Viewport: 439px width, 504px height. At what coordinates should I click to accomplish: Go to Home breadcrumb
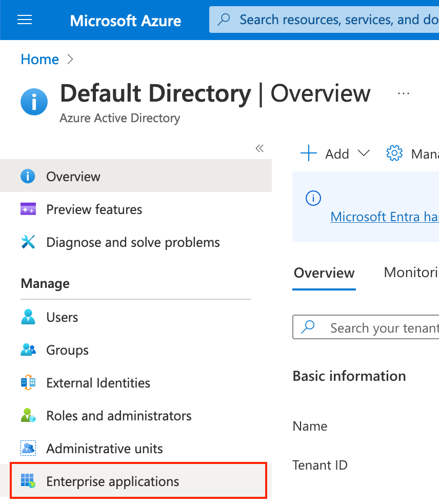coord(40,59)
